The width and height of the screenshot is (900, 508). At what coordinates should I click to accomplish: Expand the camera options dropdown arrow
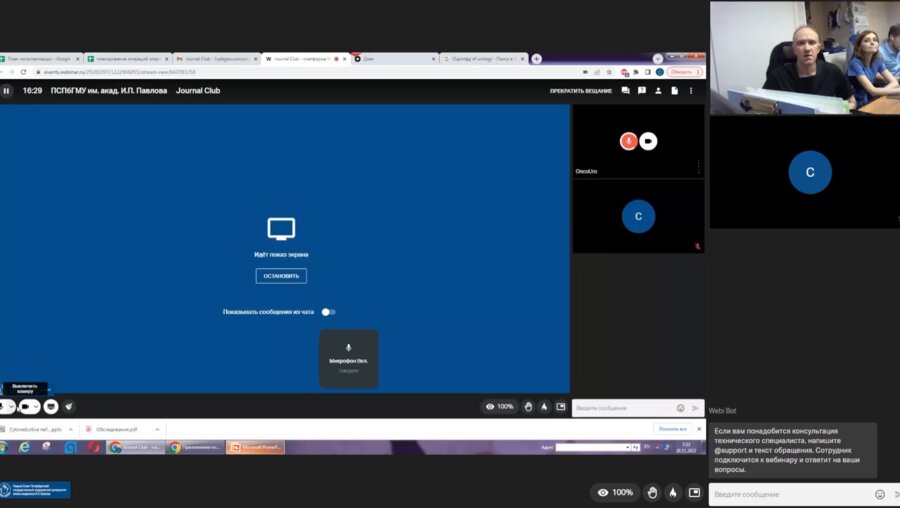37,407
